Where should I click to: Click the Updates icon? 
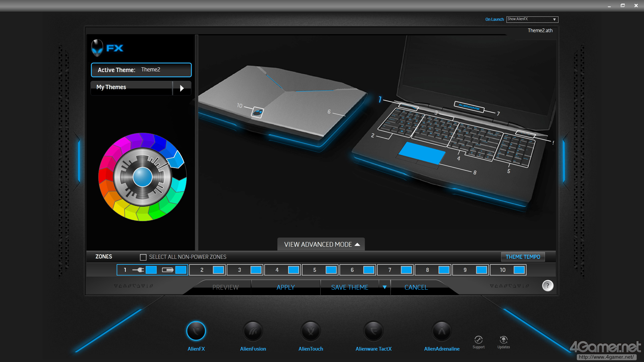[x=503, y=340]
